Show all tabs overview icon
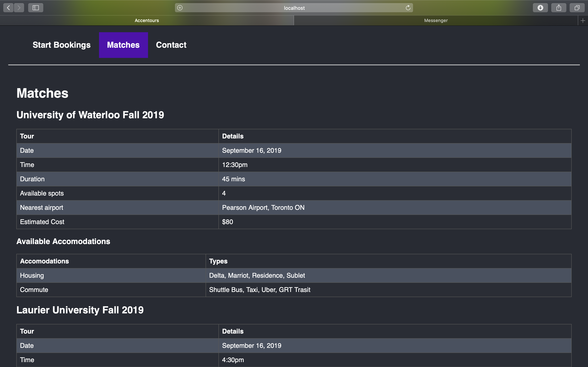The width and height of the screenshot is (588, 367). tap(577, 8)
